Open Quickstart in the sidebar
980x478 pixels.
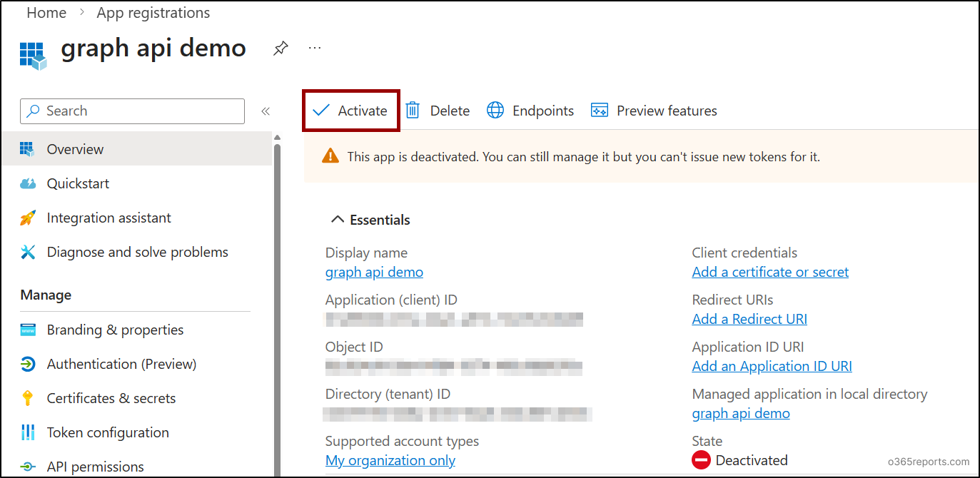78,183
